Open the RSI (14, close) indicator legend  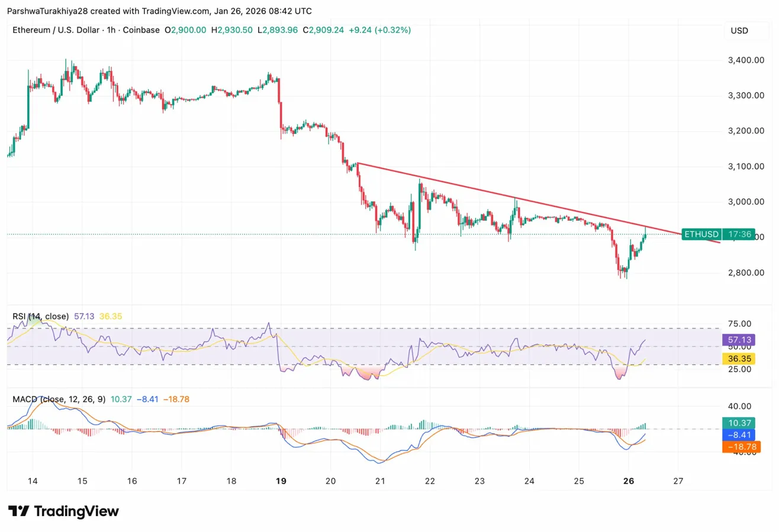tap(41, 317)
